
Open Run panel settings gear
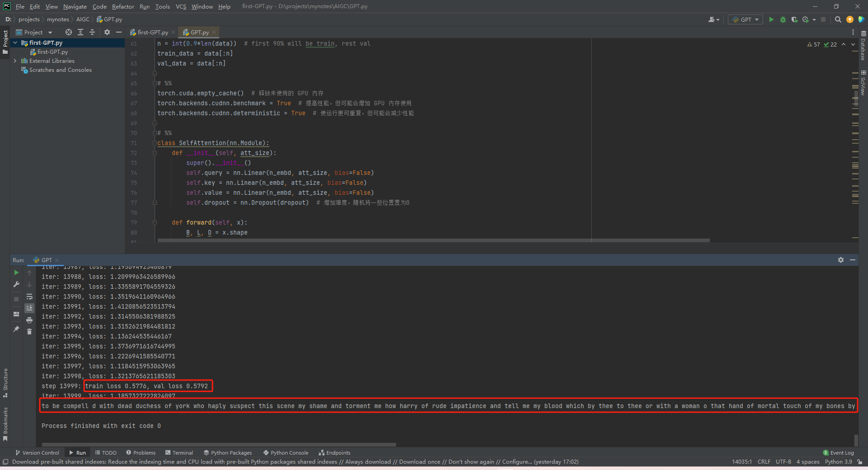(841, 260)
